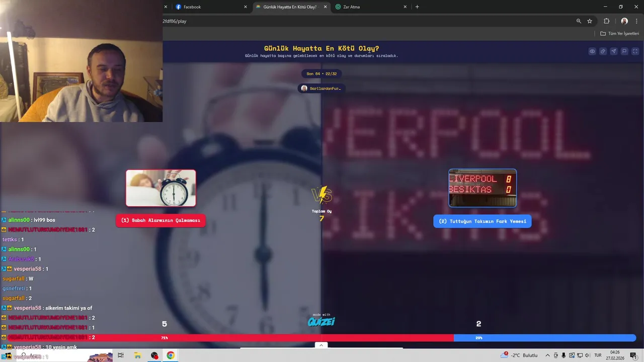This screenshot has width=644, height=362.
Task: Click the chat message from tettks
Action: coord(13,239)
